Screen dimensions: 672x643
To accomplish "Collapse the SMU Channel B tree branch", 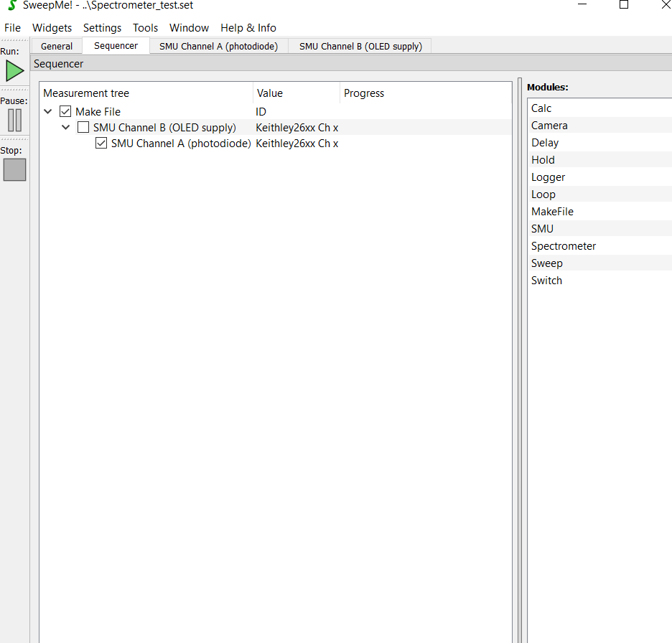I will [65, 128].
